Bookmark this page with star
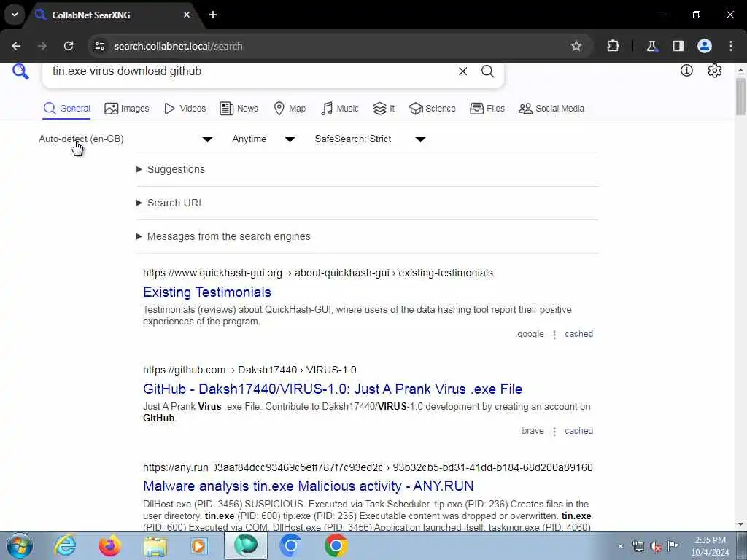Viewport: 747px width, 560px height. pyautogui.click(x=576, y=46)
